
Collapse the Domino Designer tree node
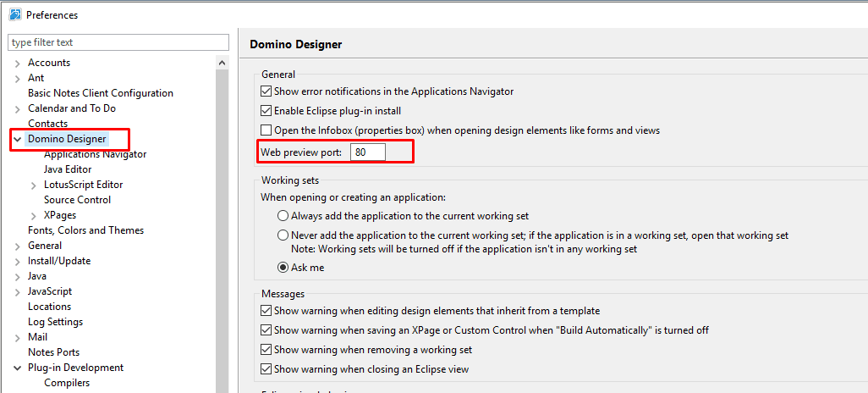tap(18, 139)
